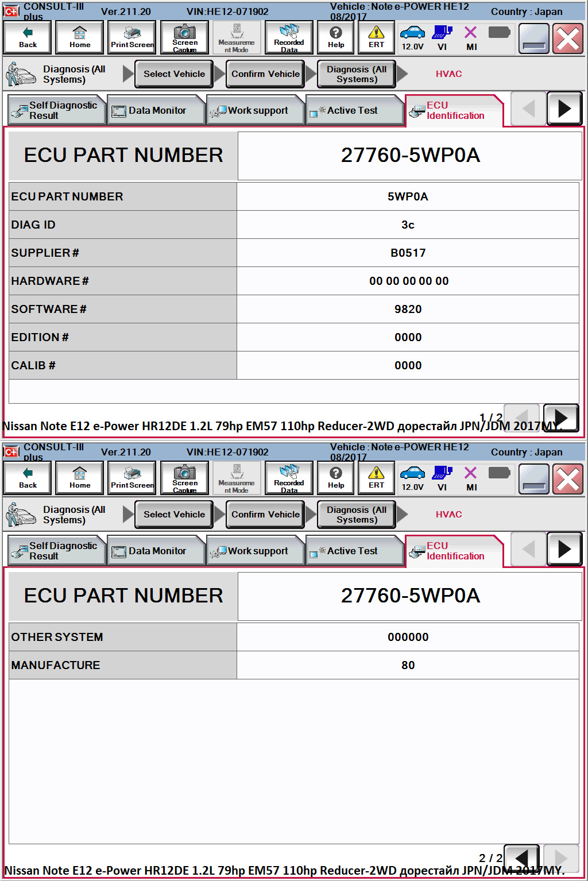Click the ERT warning icon on the page 1/2 screen
Viewport: 588px width, 881px height.
pos(376,37)
